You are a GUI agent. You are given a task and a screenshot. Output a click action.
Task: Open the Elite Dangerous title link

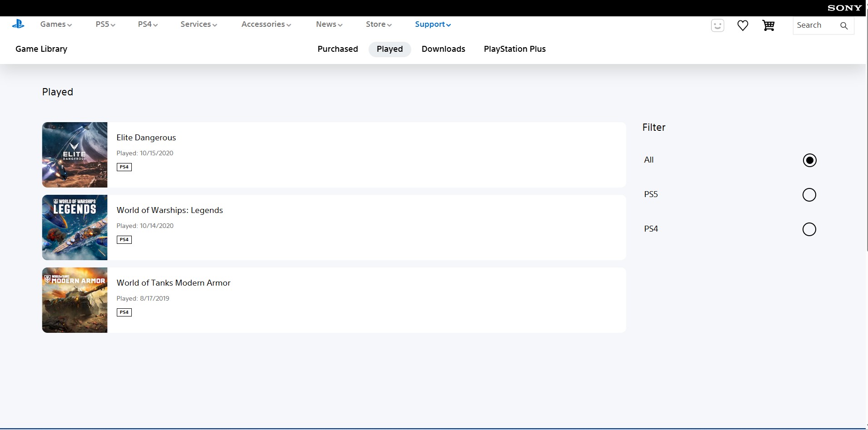(146, 138)
